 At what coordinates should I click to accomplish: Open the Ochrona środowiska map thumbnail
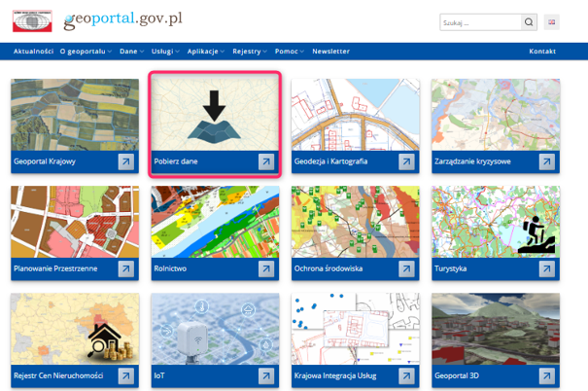tap(355, 222)
